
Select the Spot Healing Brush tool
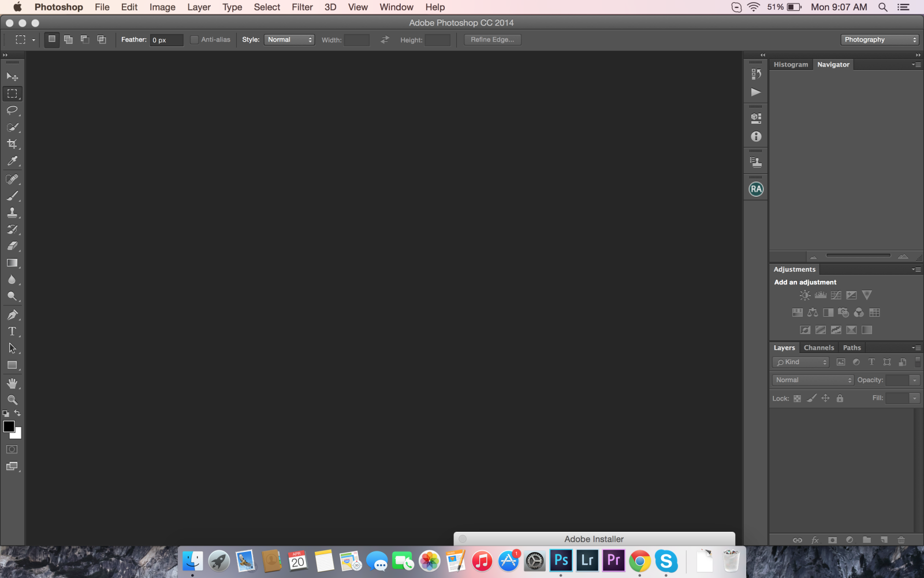(12, 179)
